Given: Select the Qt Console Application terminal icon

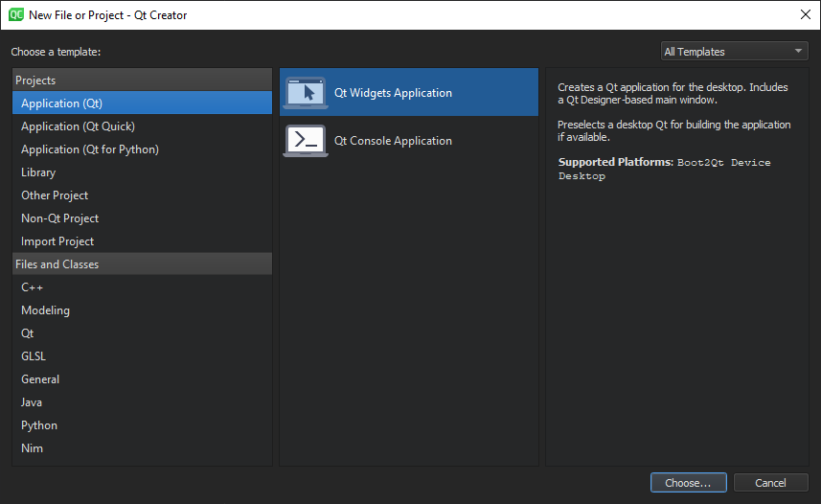Looking at the screenshot, I should click(306, 141).
